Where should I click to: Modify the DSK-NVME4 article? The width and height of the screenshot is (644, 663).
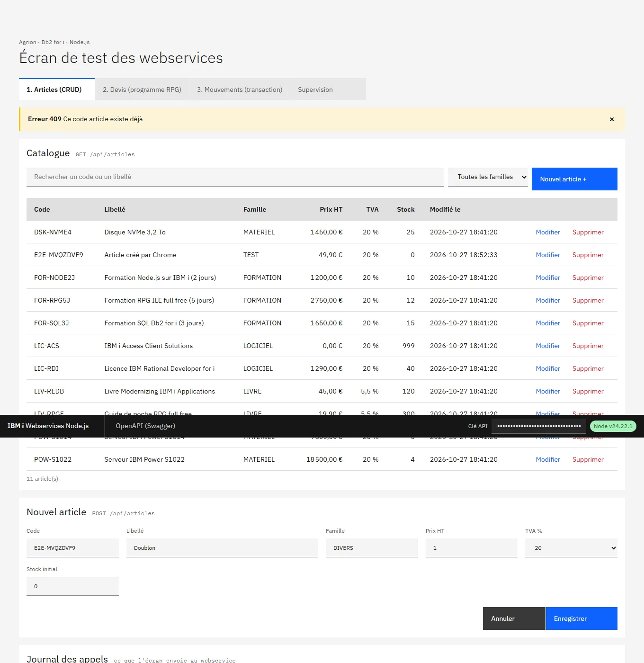click(548, 232)
